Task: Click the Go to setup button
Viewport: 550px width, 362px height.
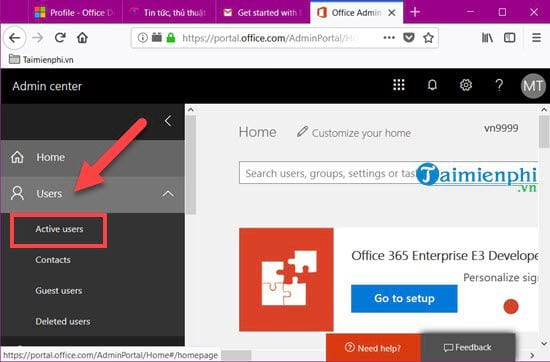Action: (x=404, y=299)
